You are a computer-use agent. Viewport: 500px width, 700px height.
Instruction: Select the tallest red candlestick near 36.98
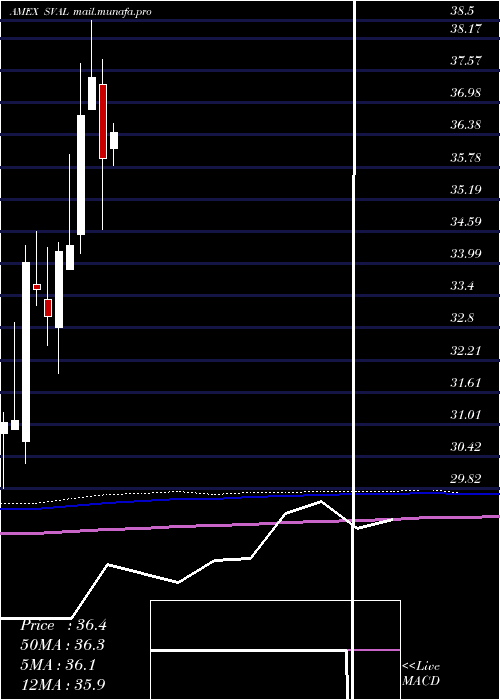click(103, 121)
